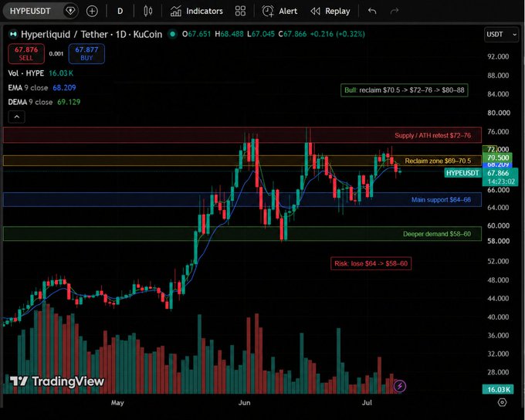Click the 80.000 price scale label
This screenshot has width=525, height=420.
coord(499,113)
